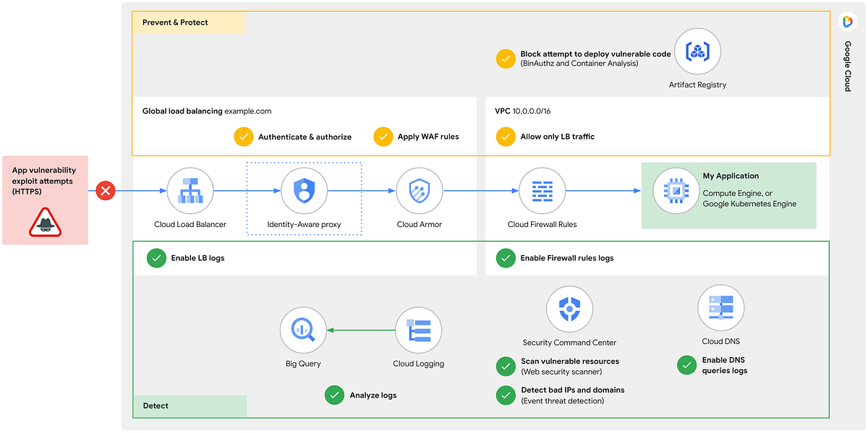Screen dimensions: 868x433
Task: Enable DNS queries logs checkmark
Action: click(x=686, y=365)
